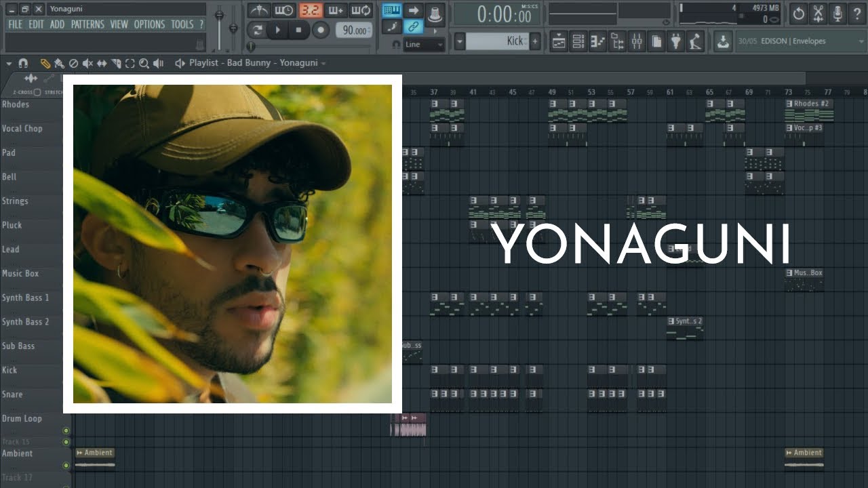Open the OPTIONS menu
This screenshot has height=488, width=868.
click(x=149, y=24)
